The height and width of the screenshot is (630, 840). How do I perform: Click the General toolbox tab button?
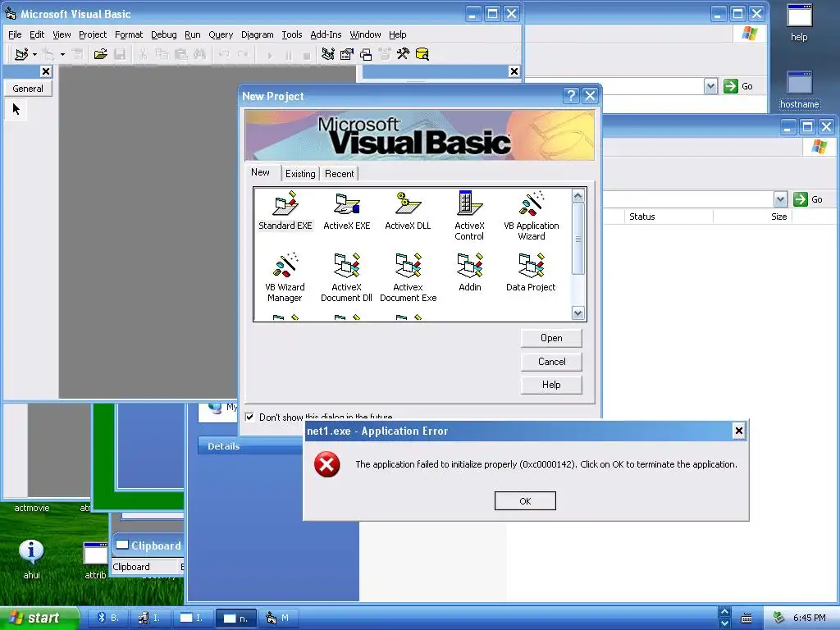pos(28,89)
